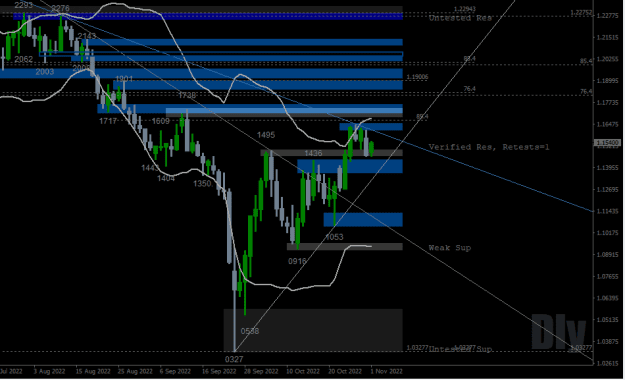Select swing low label 1717
Screen dimensions: 625x380
point(108,121)
